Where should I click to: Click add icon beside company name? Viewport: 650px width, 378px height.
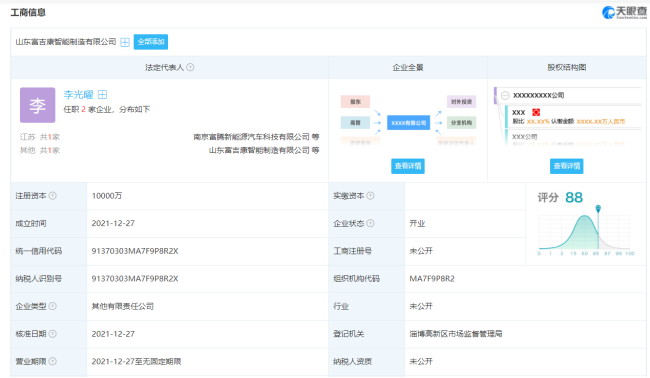tap(125, 42)
